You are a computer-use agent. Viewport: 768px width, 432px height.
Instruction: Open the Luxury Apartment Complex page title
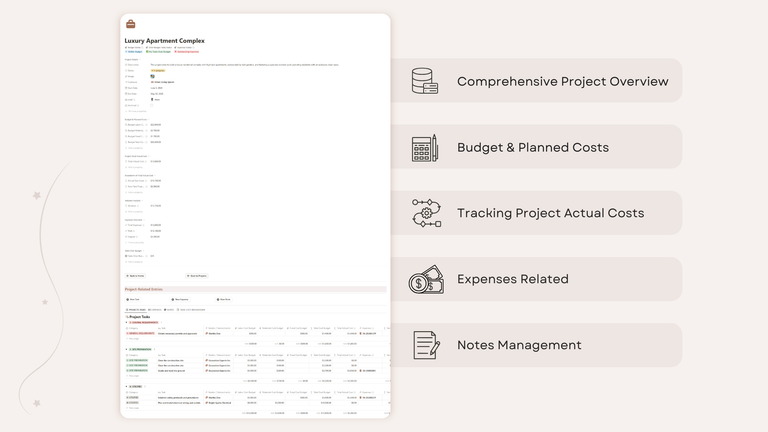pyautogui.click(x=165, y=41)
